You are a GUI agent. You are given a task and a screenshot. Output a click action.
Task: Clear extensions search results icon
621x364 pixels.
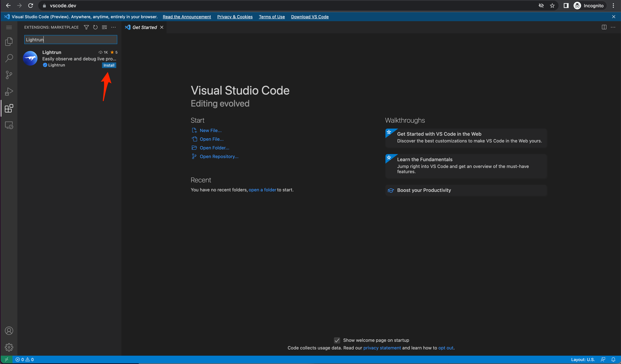104,27
